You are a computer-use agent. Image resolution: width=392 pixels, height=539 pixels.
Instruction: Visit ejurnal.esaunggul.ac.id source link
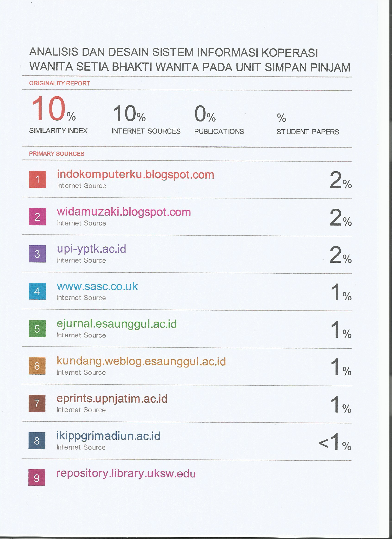pos(116,324)
